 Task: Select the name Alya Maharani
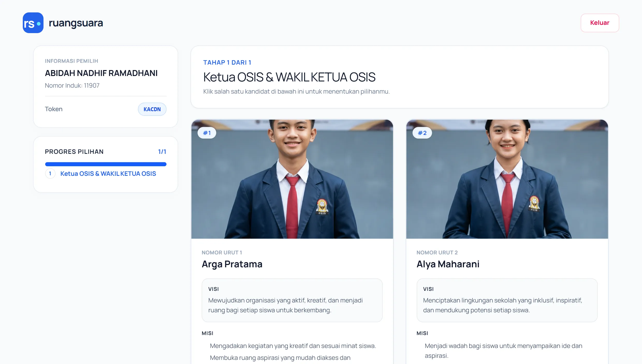point(448,264)
